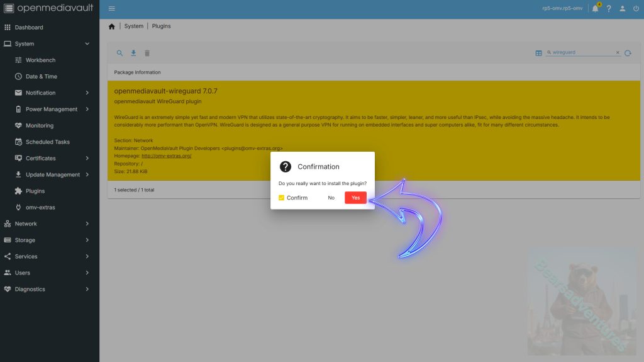Click the home breadcrumb icon
Screen dimensions: 644x362
(112, 26)
